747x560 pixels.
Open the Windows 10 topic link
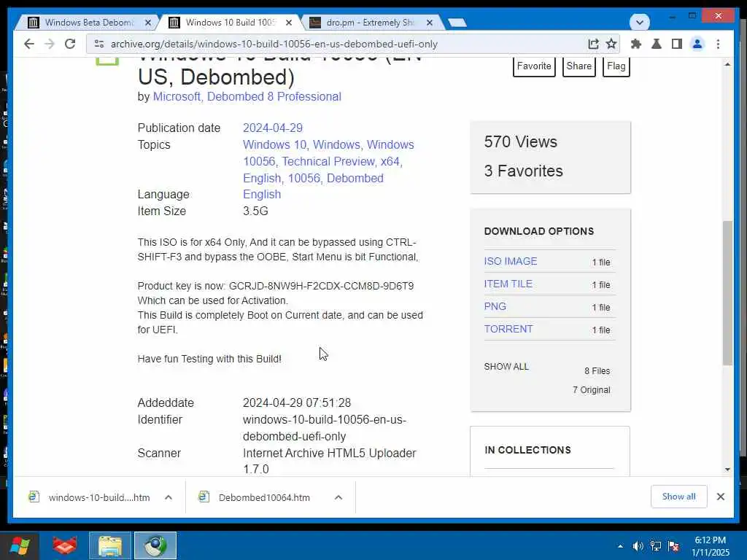click(275, 145)
